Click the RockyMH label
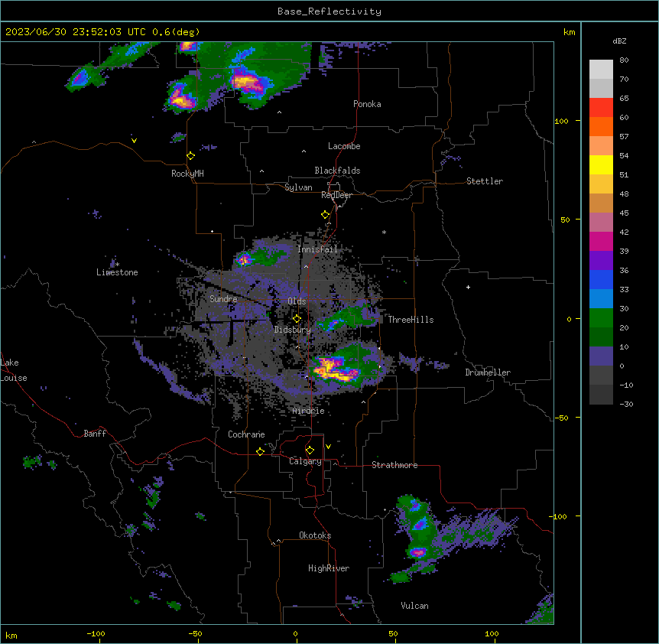The width and height of the screenshot is (659, 644). pos(187,174)
